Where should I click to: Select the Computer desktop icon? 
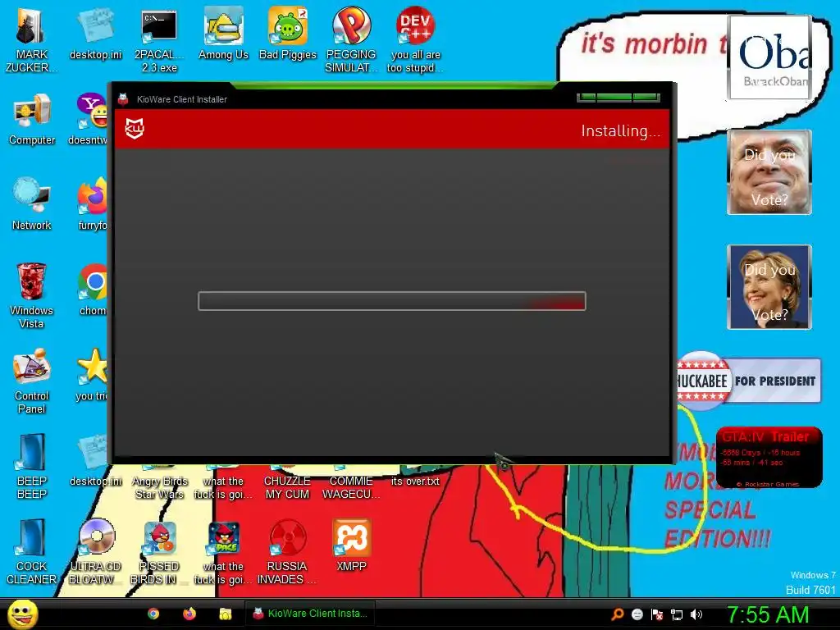click(x=32, y=119)
